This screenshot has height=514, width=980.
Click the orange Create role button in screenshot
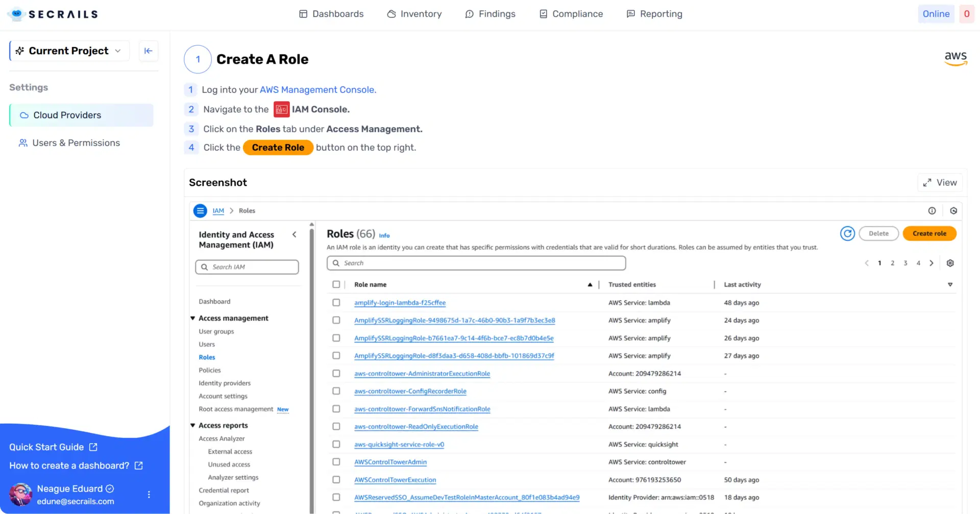[x=929, y=233]
